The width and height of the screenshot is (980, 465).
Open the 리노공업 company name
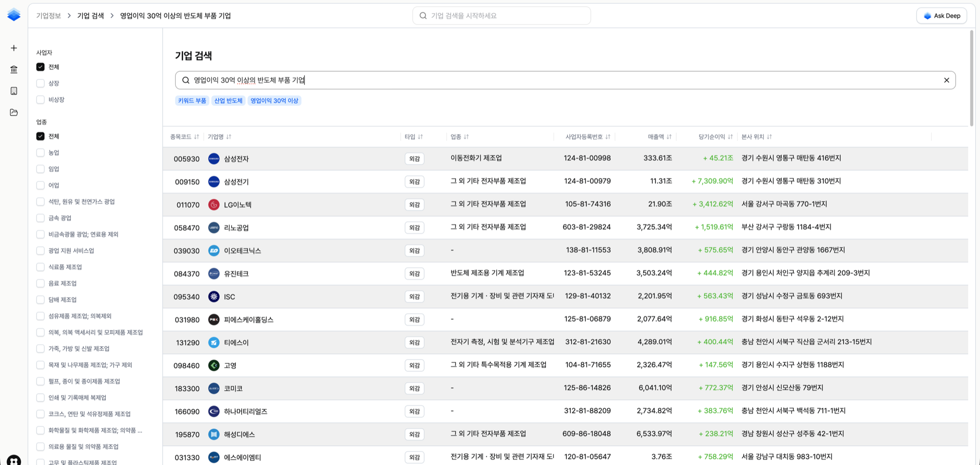click(236, 228)
